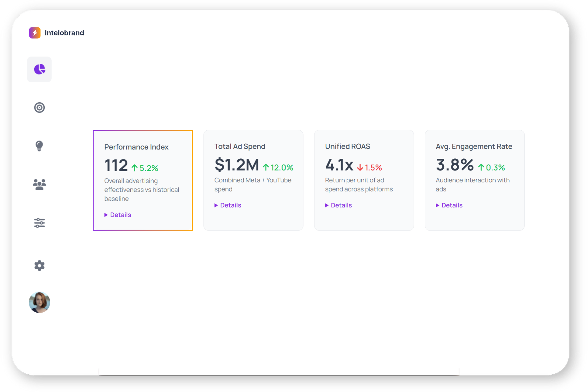Select the audience people group icon
Viewport: 588px width, 392px height.
coord(39,184)
